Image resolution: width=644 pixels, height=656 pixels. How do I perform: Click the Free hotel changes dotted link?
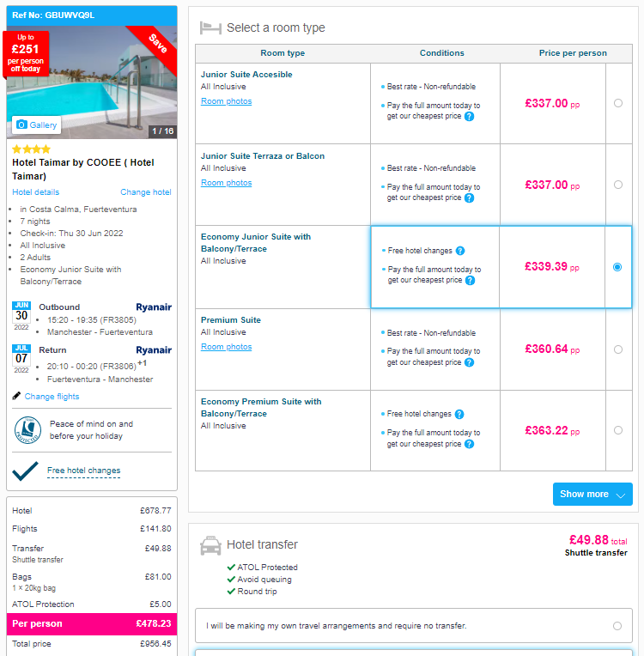[x=83, y=471]
